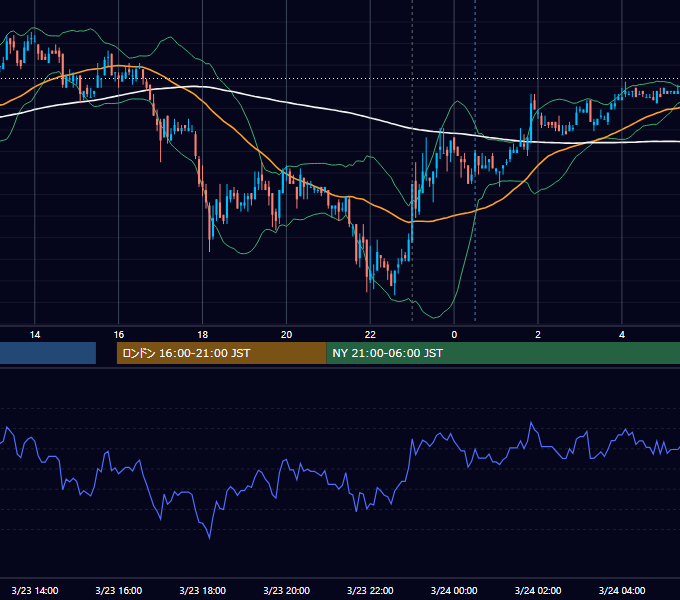Image resolution: width=680 pixels, height=600 pixels.
Task: Click the '22' hour label on price chart axis
Action: tap(370, 335)
